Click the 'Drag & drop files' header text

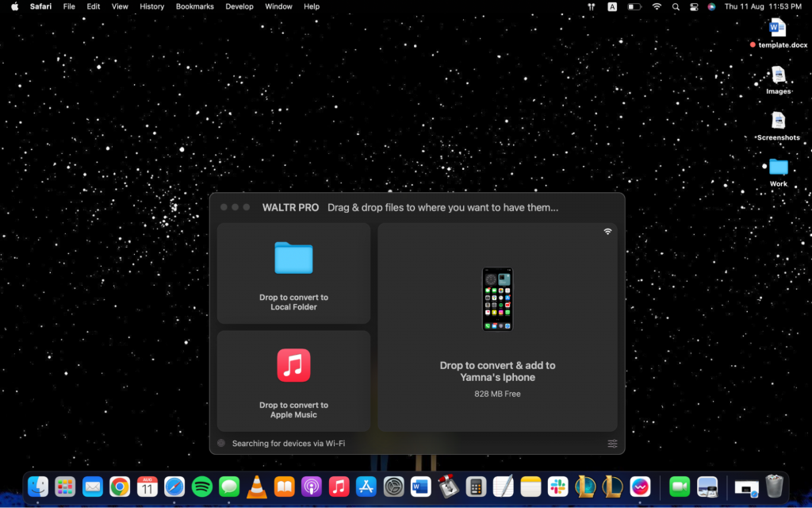(442, 208)
